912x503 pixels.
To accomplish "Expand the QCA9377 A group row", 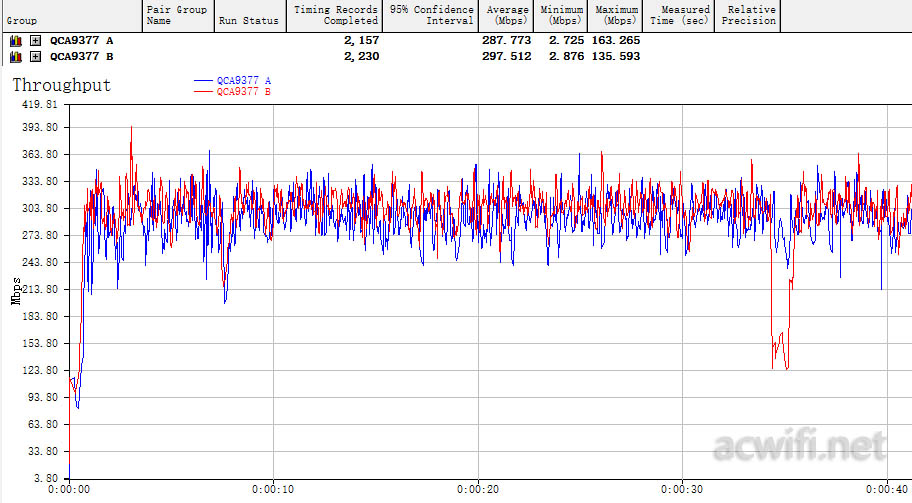I will click(35, 41).
